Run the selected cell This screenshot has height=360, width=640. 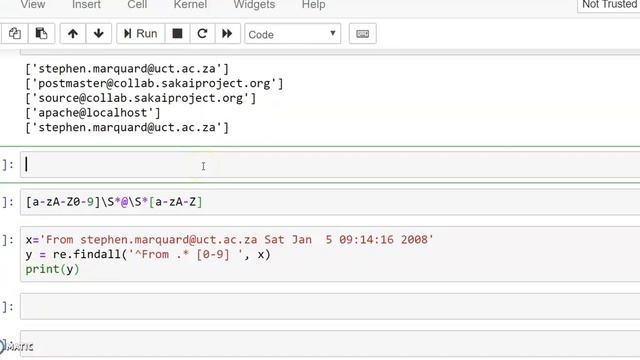[141, 33]
